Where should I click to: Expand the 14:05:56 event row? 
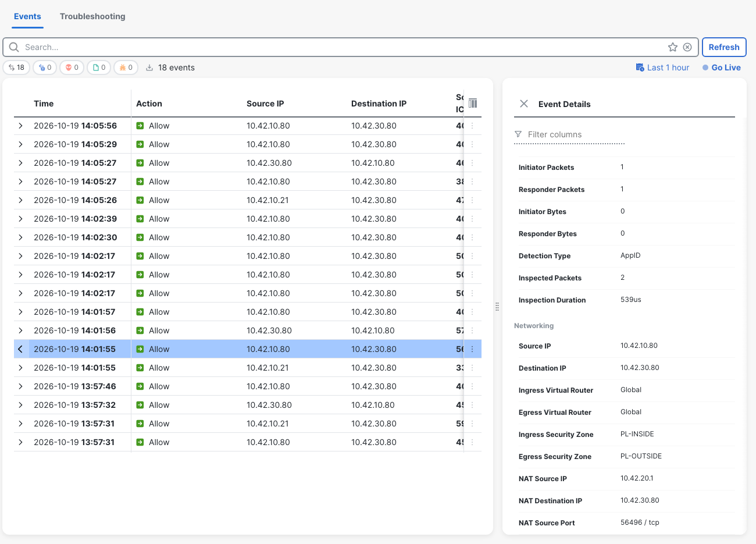coord(21,126)
